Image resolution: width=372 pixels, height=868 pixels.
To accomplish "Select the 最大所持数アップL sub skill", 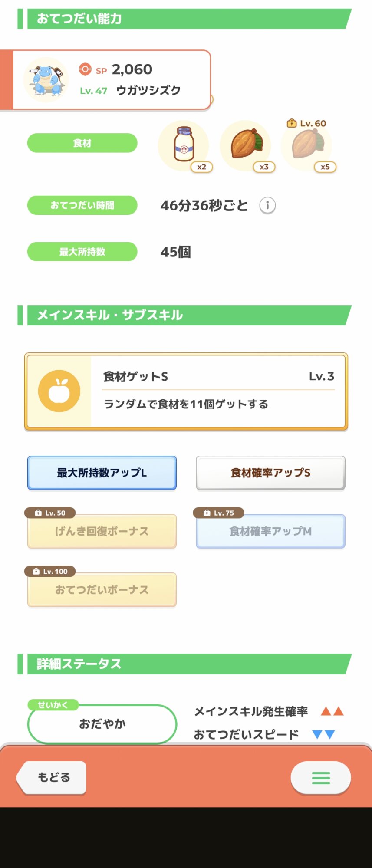I will click(102, 473).
